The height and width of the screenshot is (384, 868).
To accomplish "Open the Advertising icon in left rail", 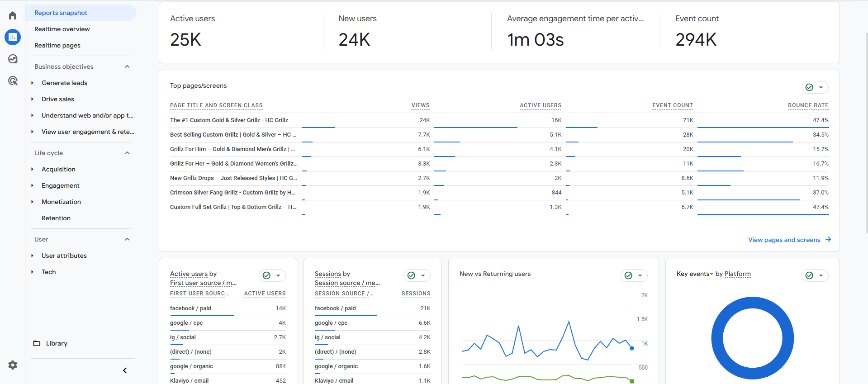I will pyautogui.click(x=13, y=81).
